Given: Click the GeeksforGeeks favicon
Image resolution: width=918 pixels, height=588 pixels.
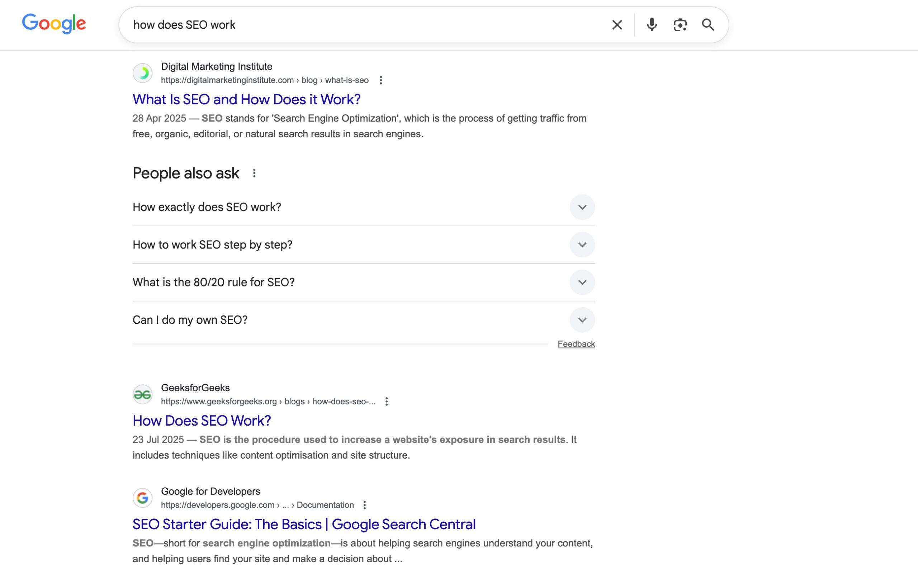Looking at the screenshot, I should [x=142, y=394].
